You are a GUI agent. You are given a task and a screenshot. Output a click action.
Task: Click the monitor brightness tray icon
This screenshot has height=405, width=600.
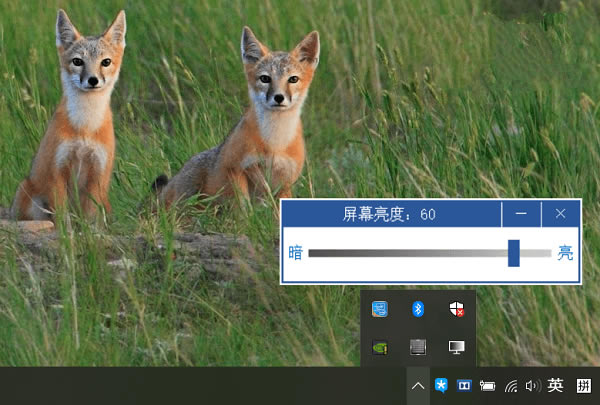457,348
